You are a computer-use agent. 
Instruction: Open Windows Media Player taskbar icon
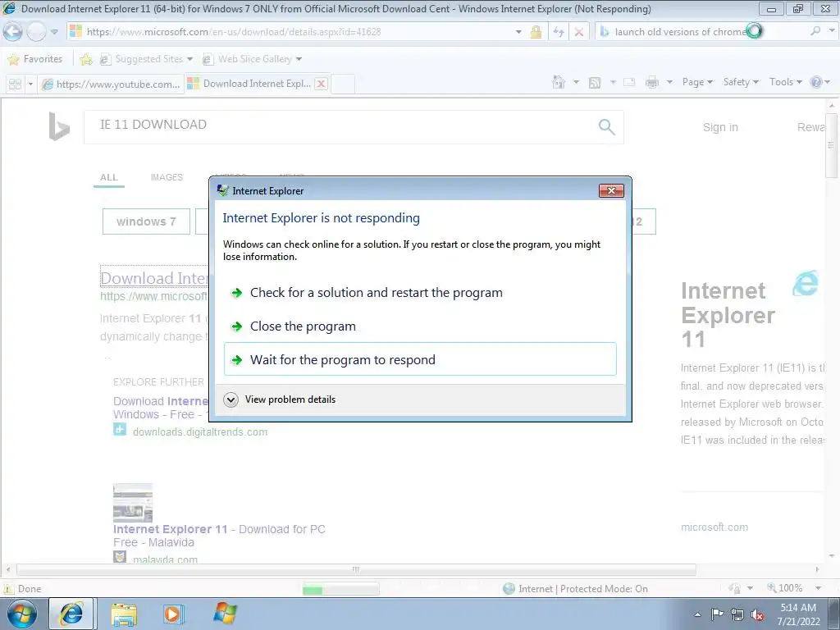173,614
